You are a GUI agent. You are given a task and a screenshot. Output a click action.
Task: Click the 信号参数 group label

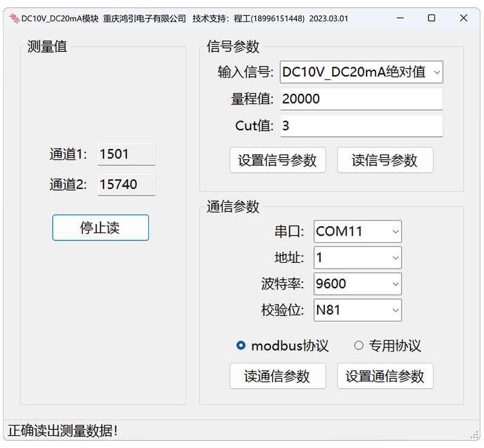tap(233, 47)
